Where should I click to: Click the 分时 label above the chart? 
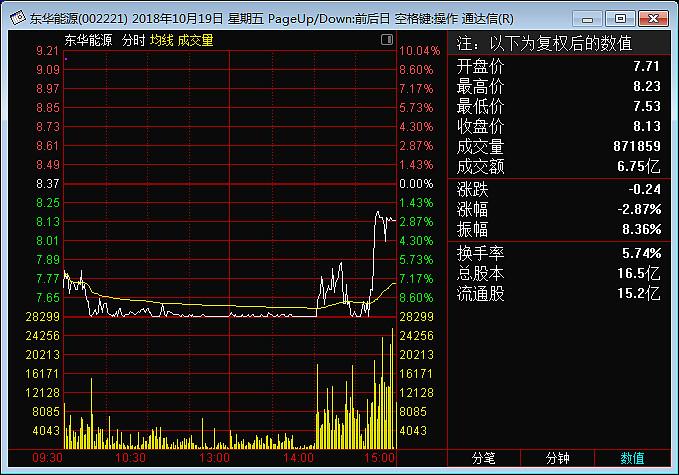point(133,40)
